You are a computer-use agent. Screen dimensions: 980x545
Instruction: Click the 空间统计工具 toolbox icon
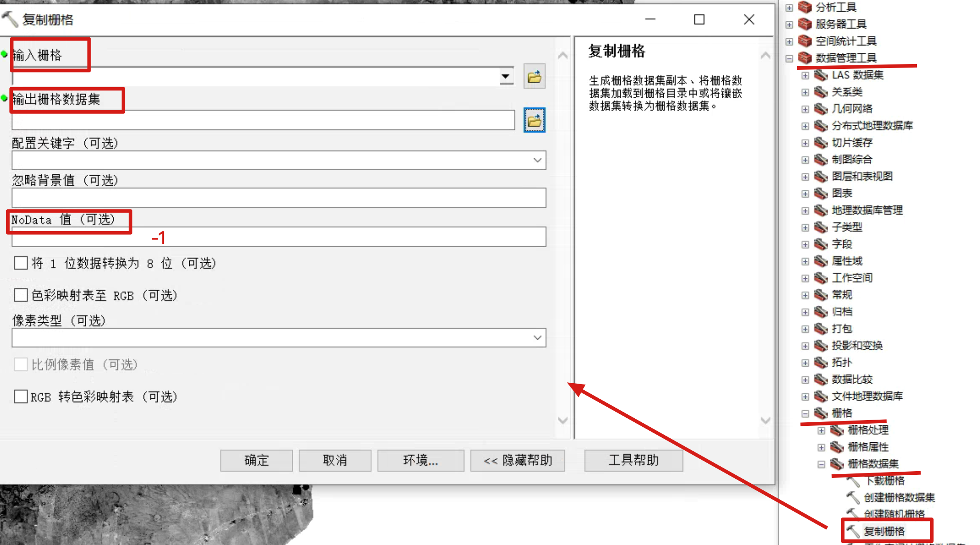805,41
